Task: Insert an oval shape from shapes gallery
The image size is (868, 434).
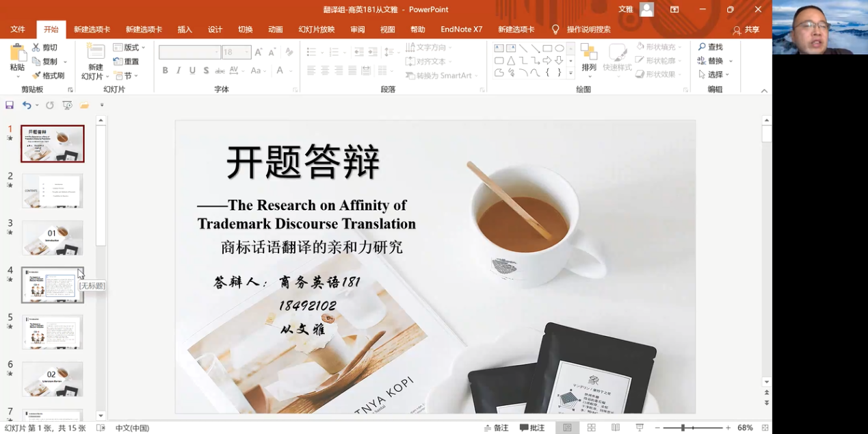Action: [x=560, y=48]
